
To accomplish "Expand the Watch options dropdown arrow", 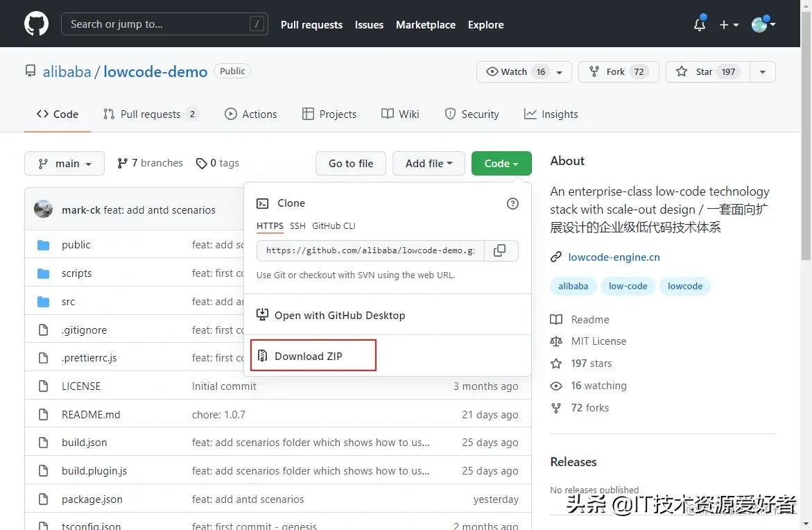I will coord(560,72).
